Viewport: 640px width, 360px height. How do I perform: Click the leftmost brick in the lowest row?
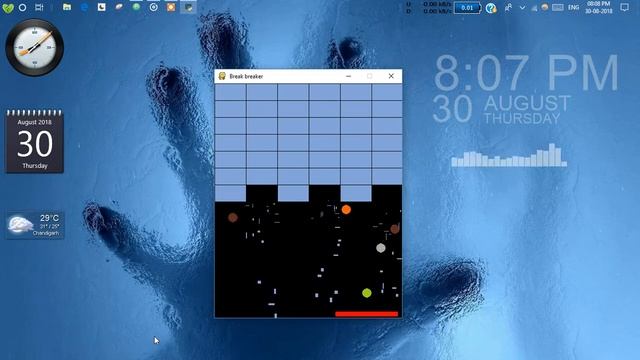(231, 193)
